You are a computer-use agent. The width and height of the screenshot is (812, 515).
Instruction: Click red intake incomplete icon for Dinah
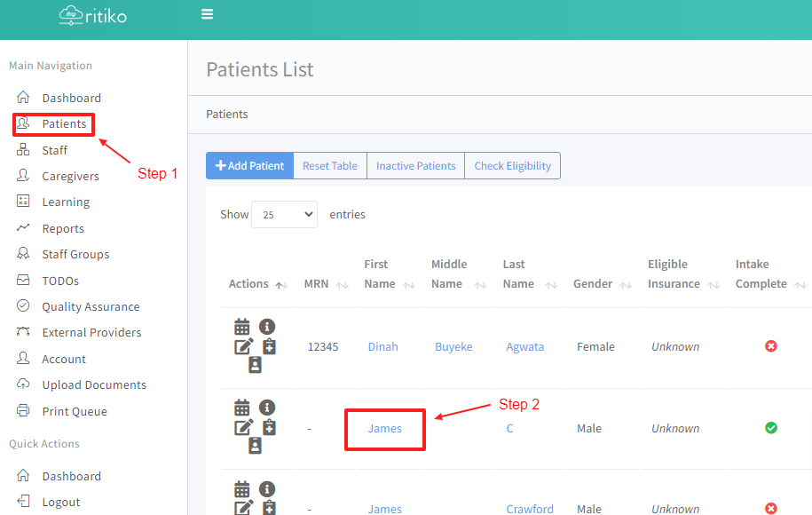pyautogui.click(x=771, y=346)
